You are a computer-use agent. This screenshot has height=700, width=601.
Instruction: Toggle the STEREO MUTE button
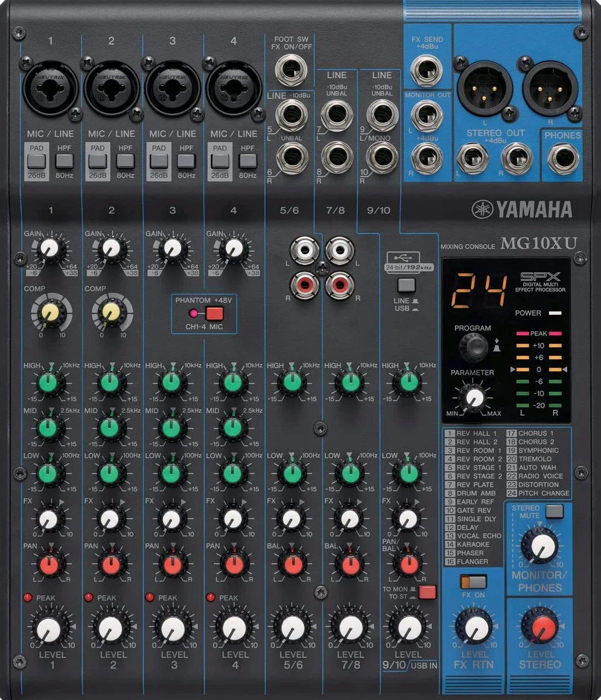pos(554,511)
